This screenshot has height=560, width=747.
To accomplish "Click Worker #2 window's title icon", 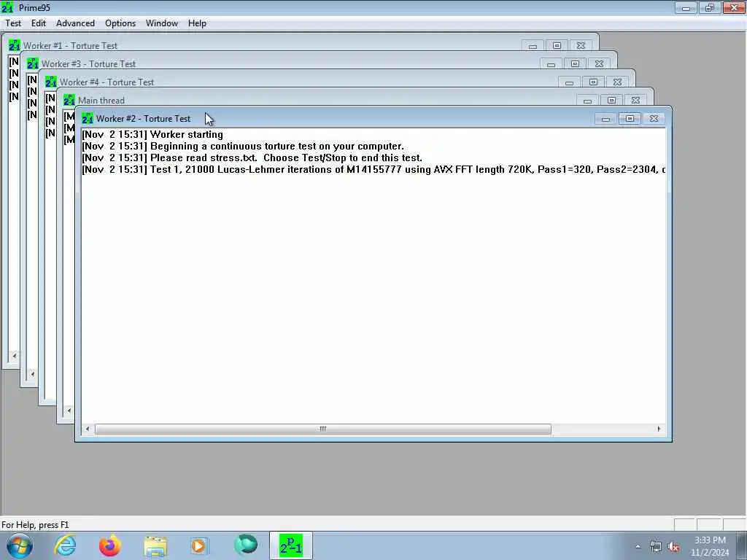I will coord(88,119).
